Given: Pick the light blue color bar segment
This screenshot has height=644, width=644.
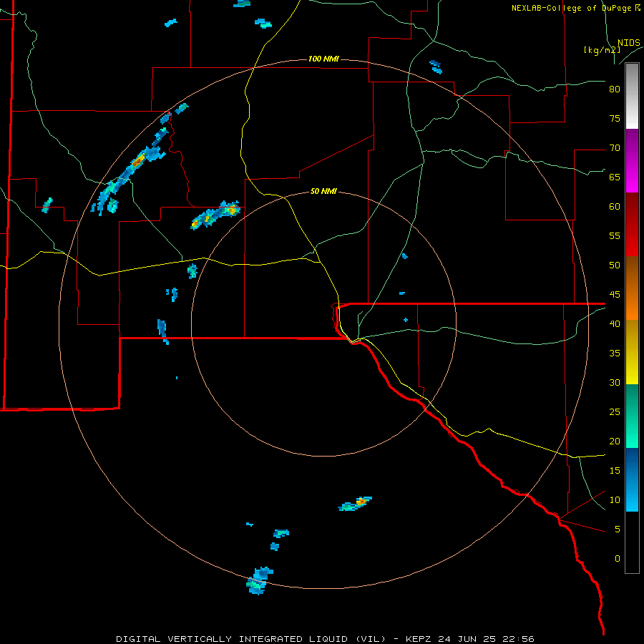Looking at the screenshot, I should click(632, 479).
